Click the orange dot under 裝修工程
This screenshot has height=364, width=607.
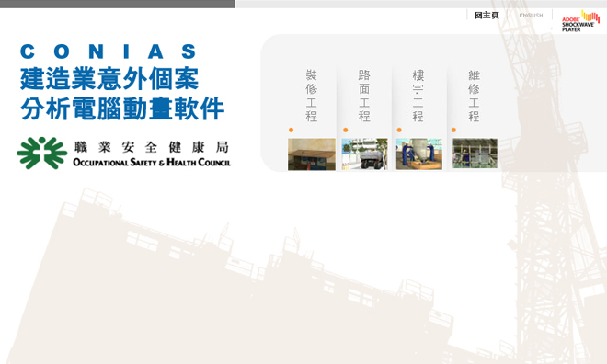point(292,130)
